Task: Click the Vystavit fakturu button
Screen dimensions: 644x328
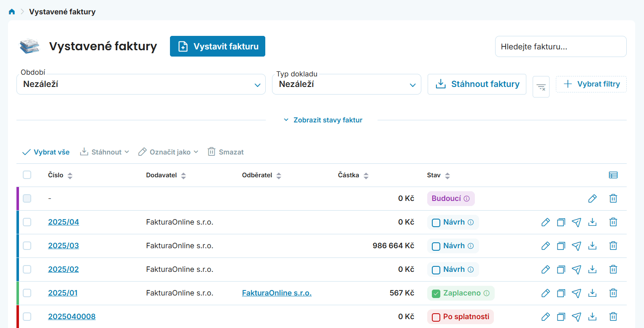Action: (218, 46)
